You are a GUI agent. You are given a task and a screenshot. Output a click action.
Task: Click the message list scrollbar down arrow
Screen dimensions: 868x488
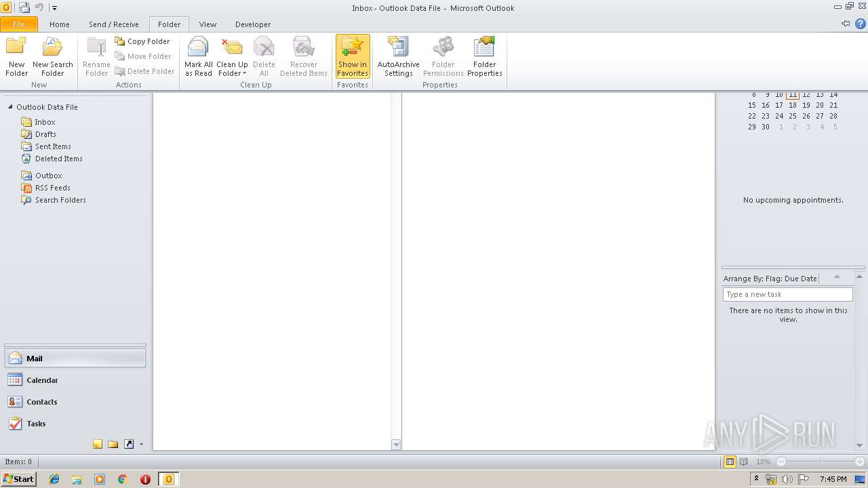396,445
